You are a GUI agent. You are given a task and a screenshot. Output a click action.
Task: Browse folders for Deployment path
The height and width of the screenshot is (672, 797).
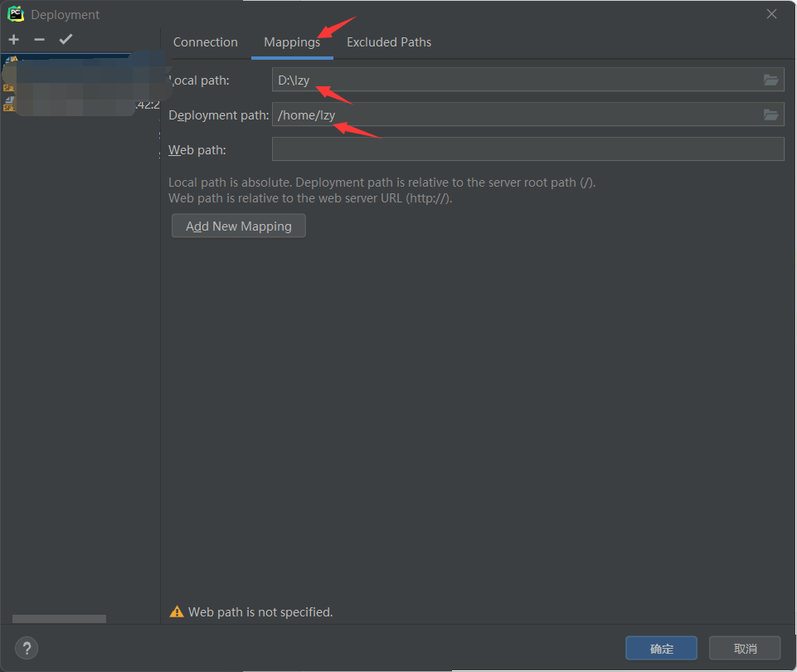(770, 114)
